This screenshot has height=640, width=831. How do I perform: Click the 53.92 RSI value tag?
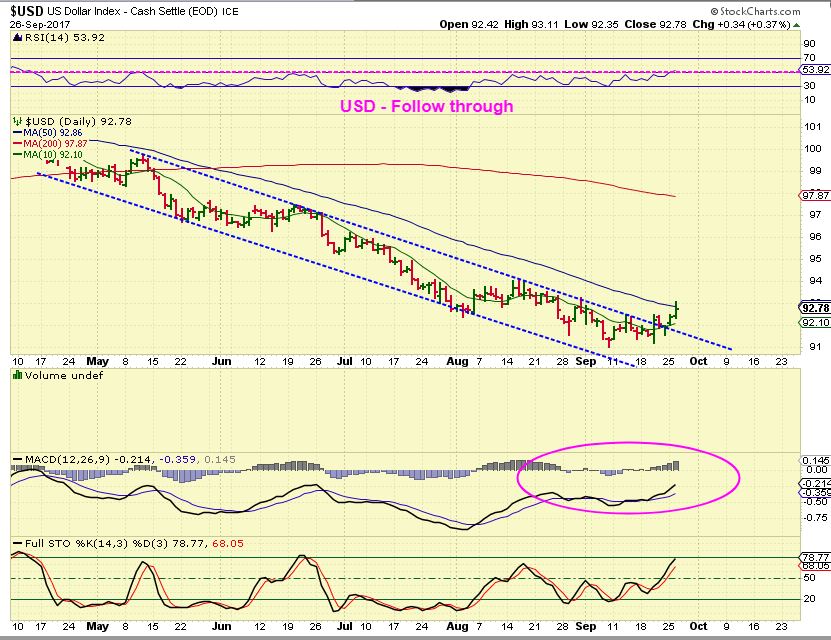click(815, 69)
